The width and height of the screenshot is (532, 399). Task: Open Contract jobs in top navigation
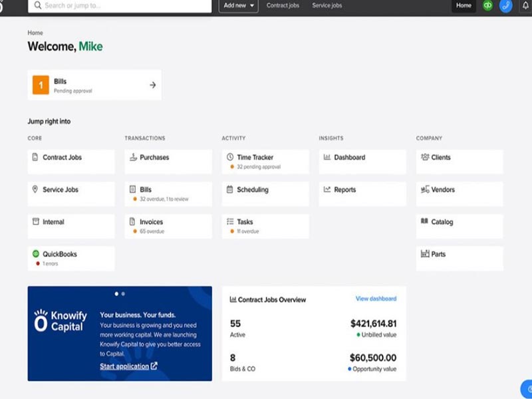coord(283,5)
